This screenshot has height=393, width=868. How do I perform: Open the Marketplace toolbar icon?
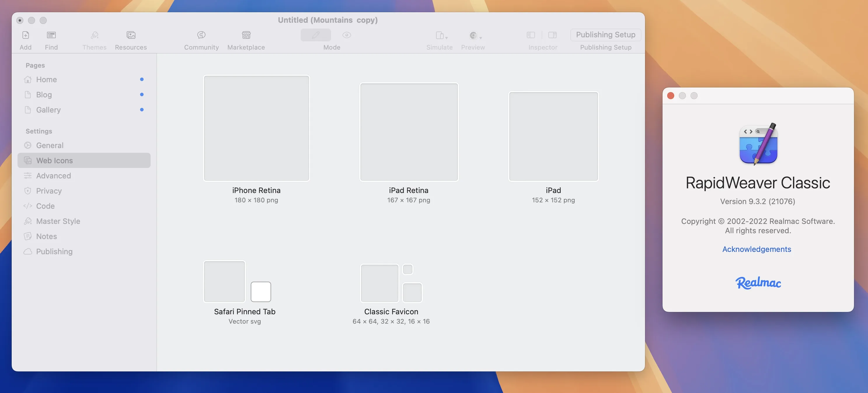[246, 35]
